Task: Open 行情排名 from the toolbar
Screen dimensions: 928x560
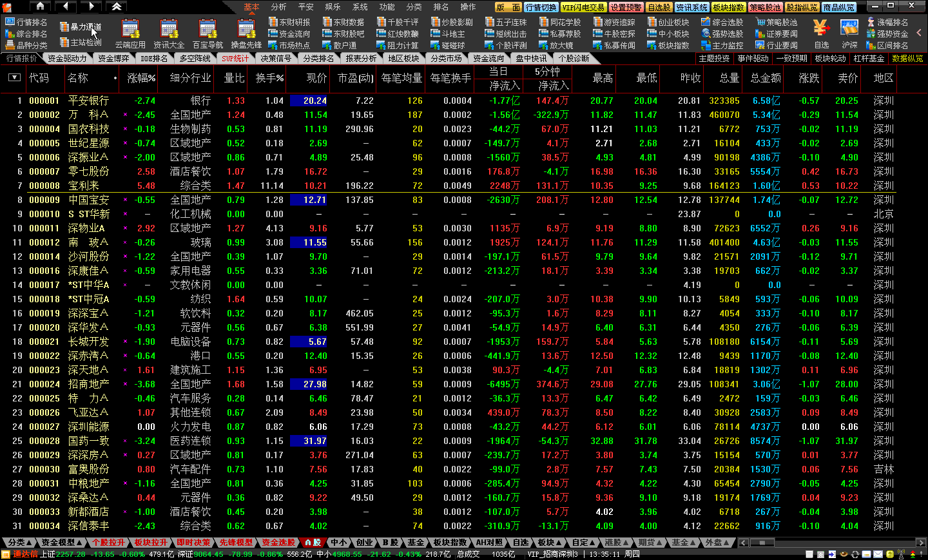Action: 26,22
